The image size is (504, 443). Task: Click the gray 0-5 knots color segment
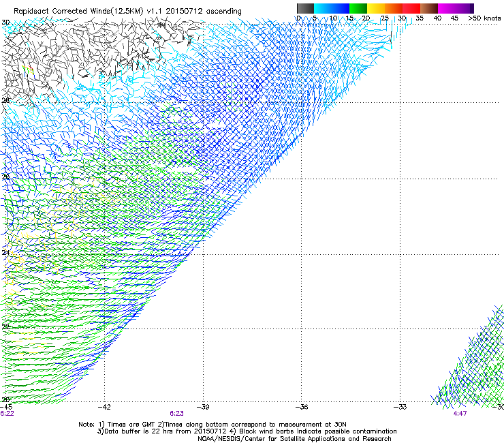[305, 8]
